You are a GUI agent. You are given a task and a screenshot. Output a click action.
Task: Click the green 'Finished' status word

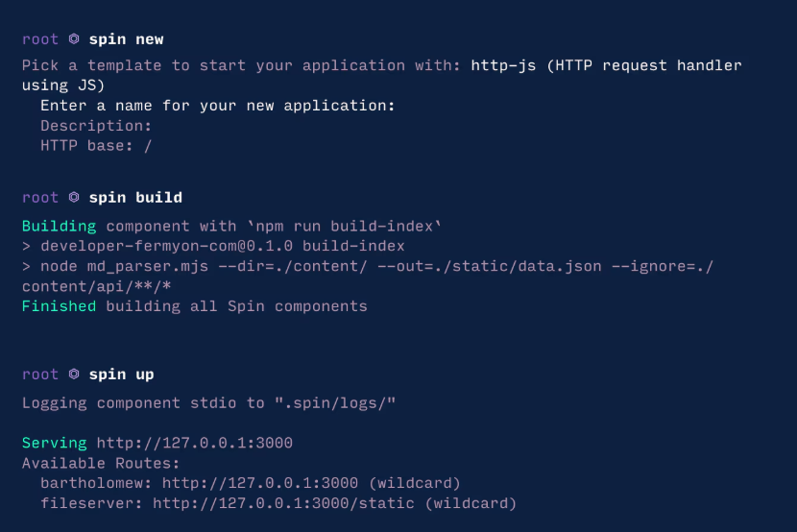coord(59,306)
